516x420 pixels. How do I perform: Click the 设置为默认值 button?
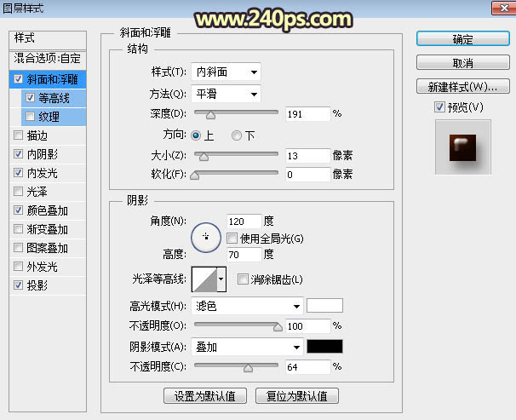[x=205, y=396]
